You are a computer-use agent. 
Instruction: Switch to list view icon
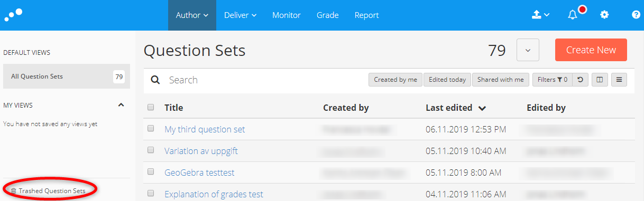[x=619, y=80]
